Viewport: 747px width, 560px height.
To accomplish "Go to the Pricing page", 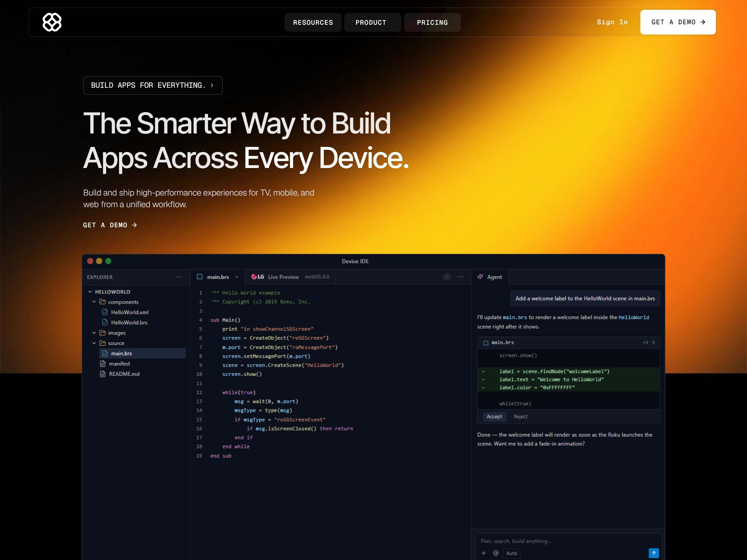I will click(432, 22).
